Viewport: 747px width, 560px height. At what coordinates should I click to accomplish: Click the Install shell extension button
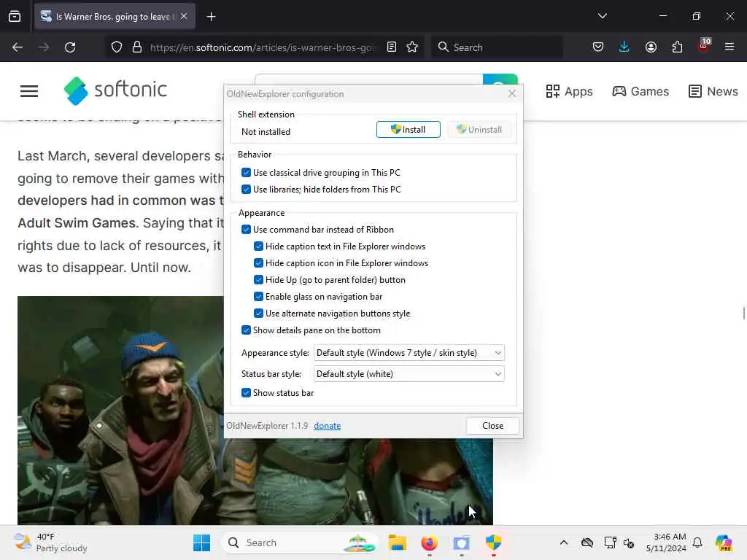click(409, 130)
